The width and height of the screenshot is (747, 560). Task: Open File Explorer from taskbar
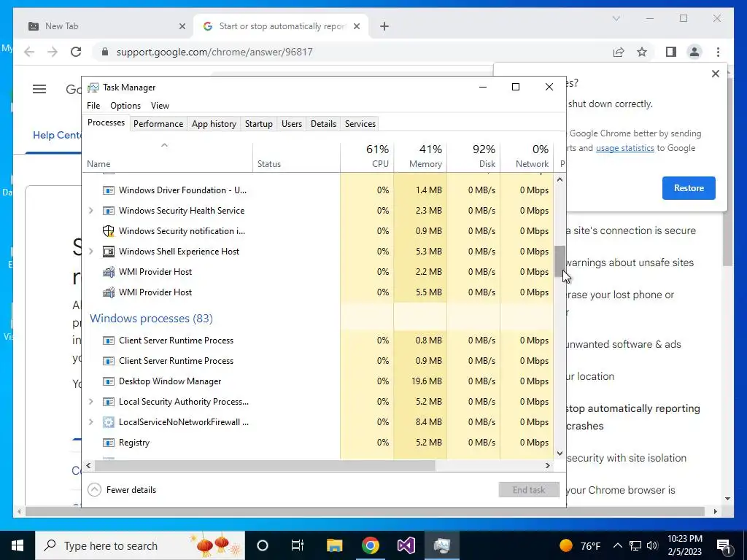pyautogui.click(x=334, y=545)
